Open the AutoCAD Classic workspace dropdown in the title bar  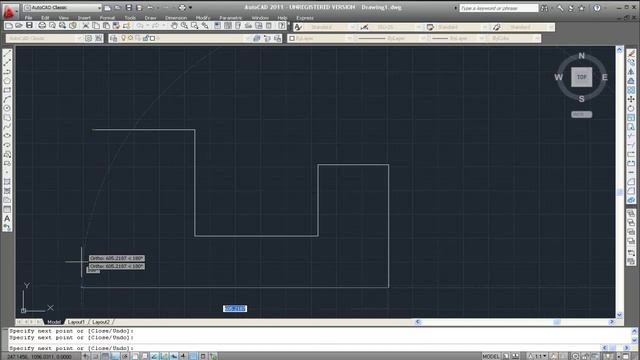point(62,8)
